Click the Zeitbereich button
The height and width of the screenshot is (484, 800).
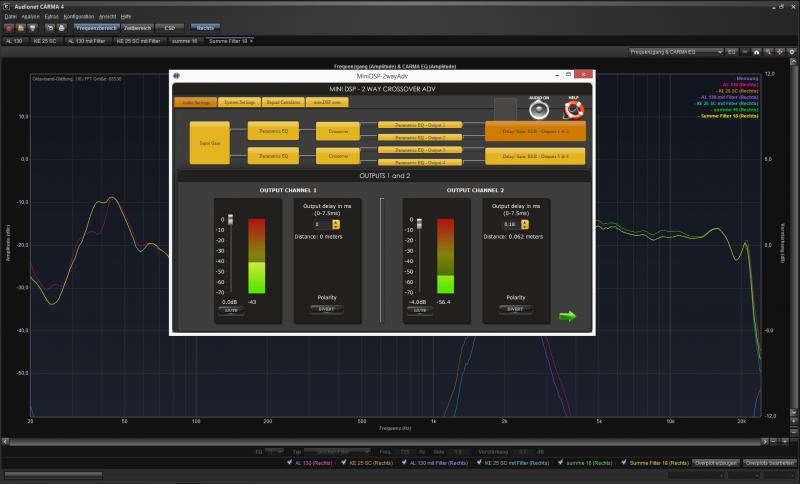136,28
